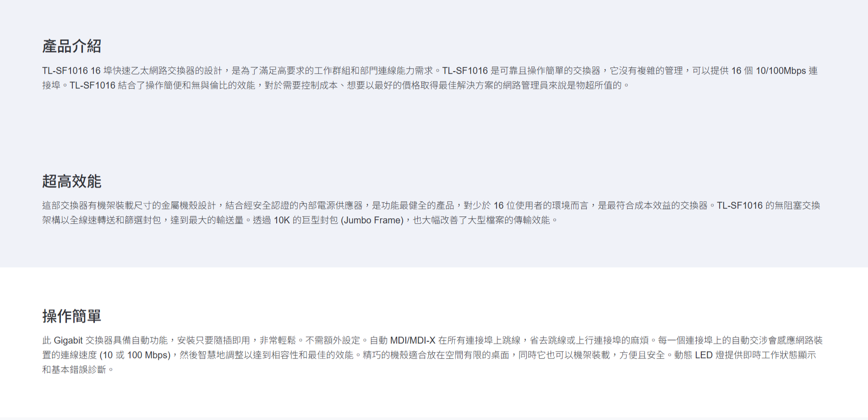Click the text MDI/MDI-X in last section
The width and height of the screenshot is (868, 420).
[412, 340]
